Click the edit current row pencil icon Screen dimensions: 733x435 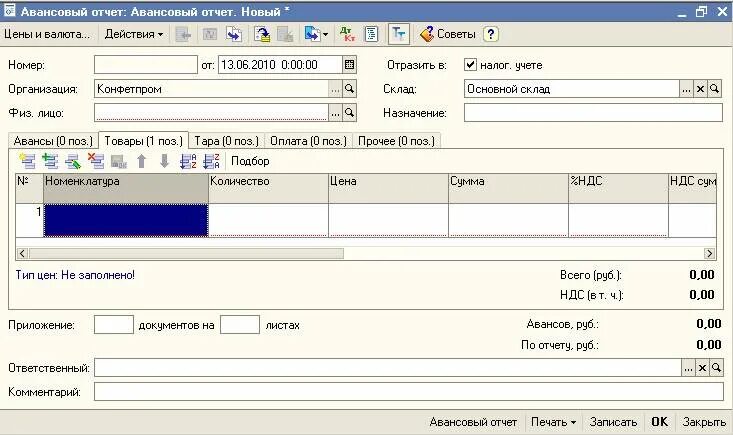(73, 161)
